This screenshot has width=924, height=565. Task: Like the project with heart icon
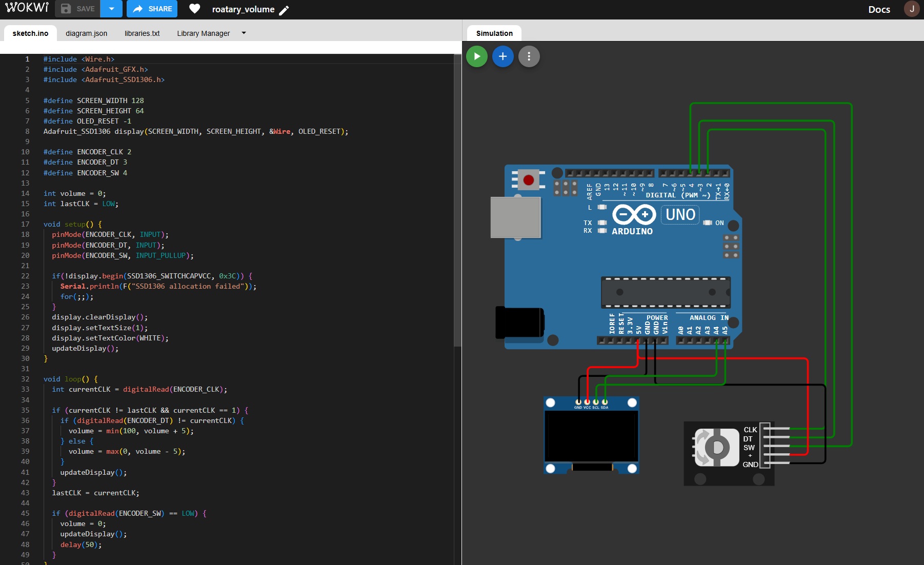coord(194,9)
